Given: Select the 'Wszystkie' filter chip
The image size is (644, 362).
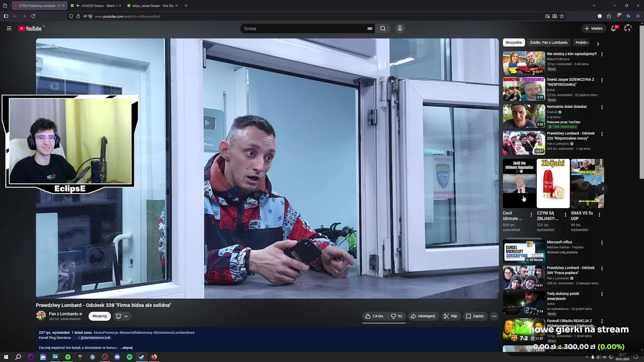Looking at the screenshot, I should pos(514,43).
